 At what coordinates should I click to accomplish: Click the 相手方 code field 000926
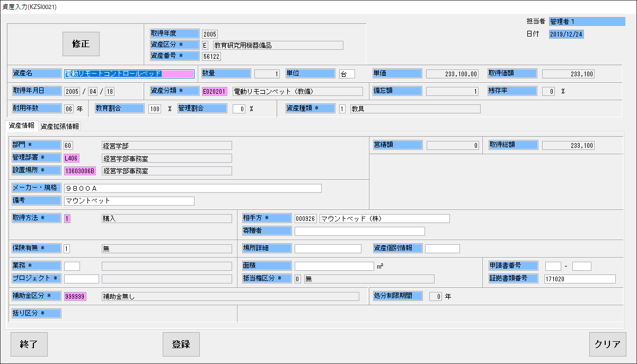coord(305,218)
